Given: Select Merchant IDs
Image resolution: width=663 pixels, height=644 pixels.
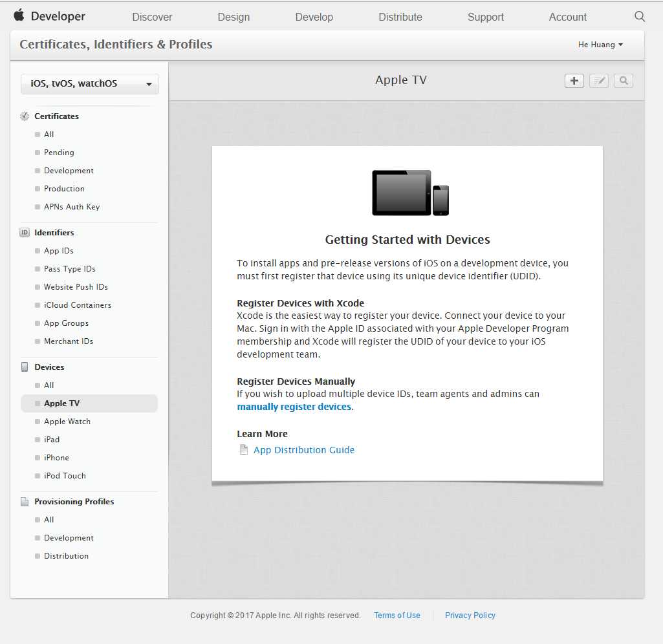Looking at the screenshot, I should (x=69, y=341).
